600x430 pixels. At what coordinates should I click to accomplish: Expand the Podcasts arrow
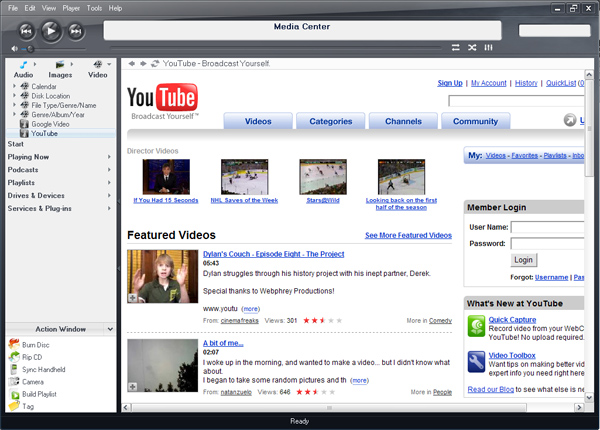point(109,169)
